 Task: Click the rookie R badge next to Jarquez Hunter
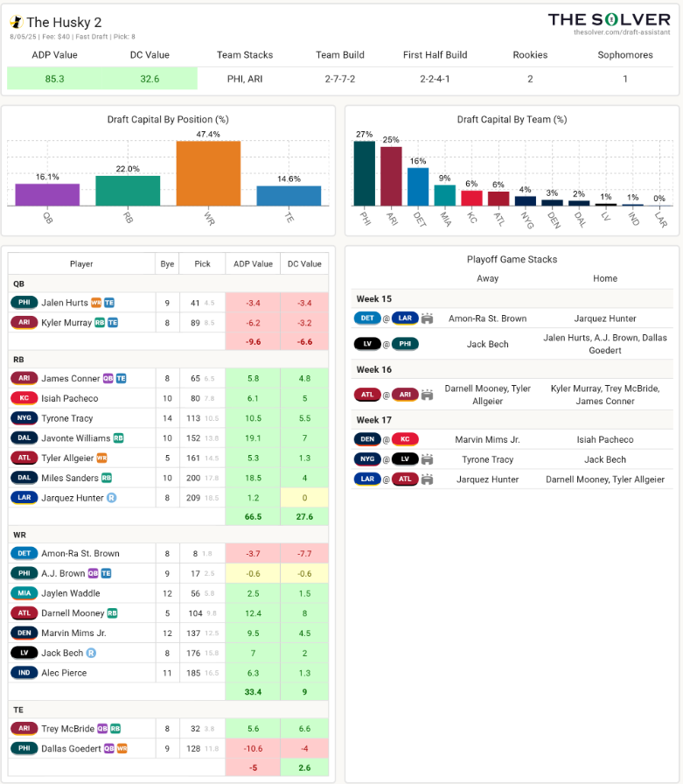[111, 498]
